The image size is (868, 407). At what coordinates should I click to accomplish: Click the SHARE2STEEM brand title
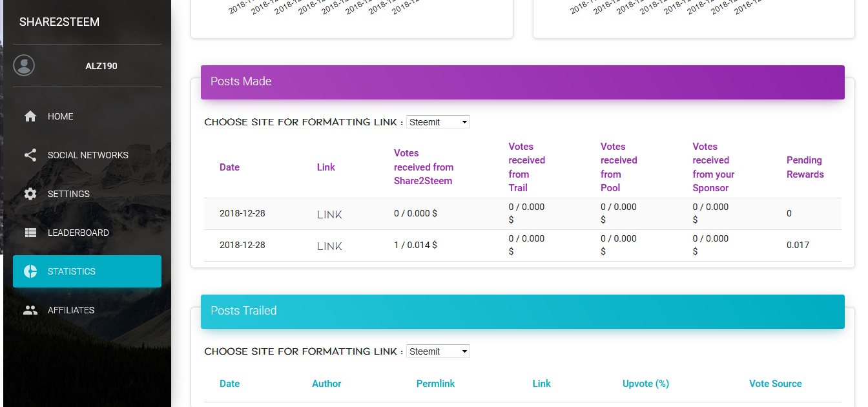[59, 22]
